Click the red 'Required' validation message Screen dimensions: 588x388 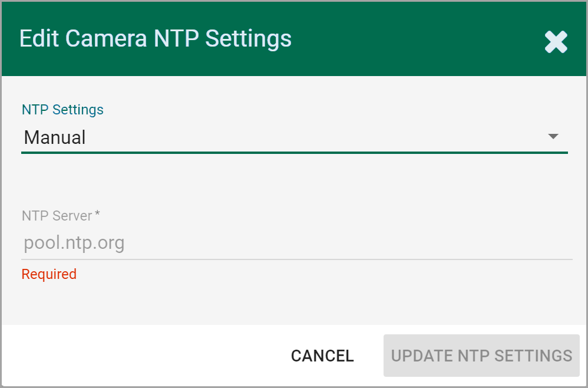[x=49, y=274]
